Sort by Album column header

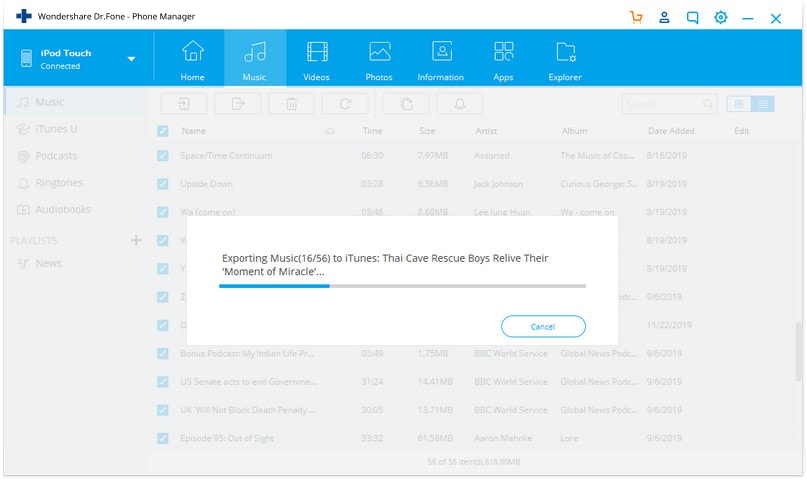coord(574,131)
